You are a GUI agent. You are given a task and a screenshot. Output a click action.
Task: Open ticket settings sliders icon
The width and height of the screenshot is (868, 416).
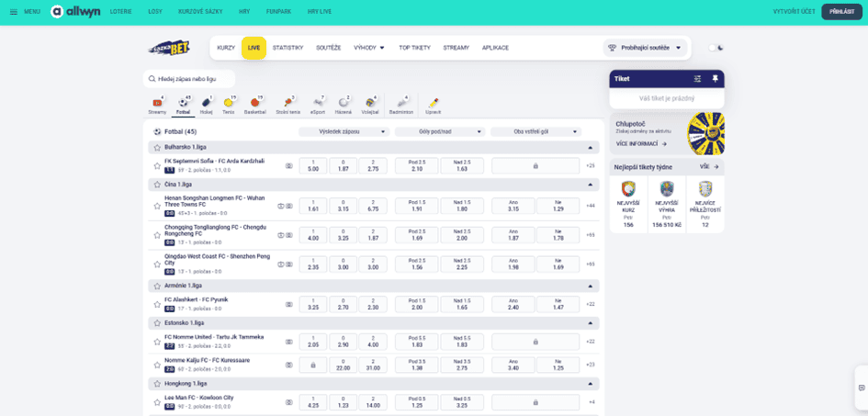[697, 79]
